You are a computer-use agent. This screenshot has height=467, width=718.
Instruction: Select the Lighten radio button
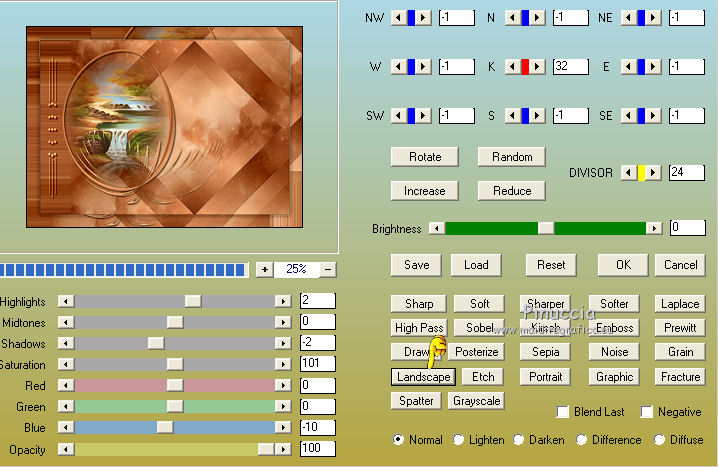click(x=458, y=440)
